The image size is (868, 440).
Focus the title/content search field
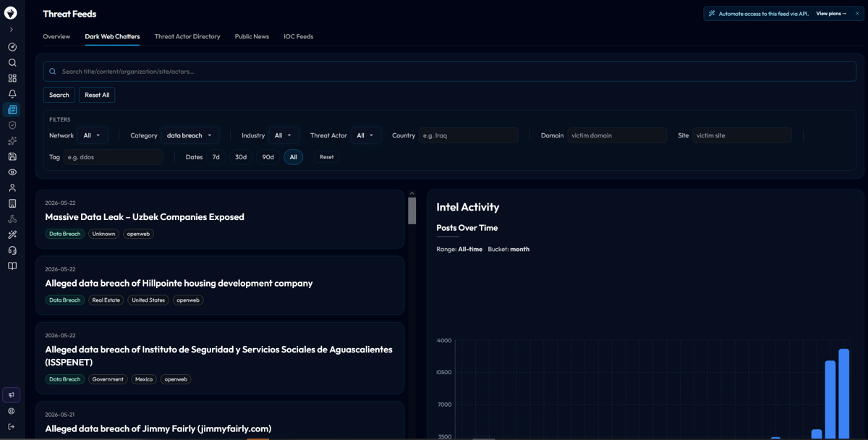[450, 72]
